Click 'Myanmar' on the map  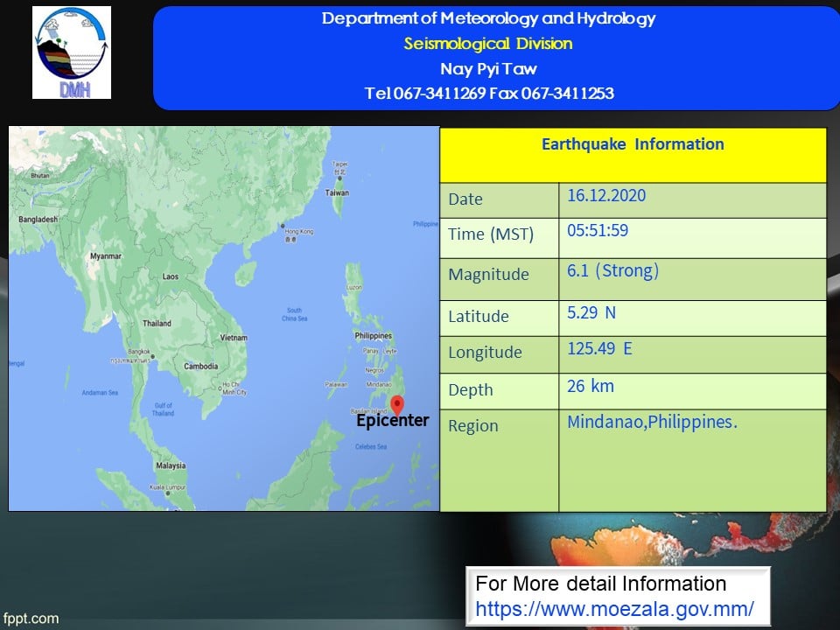[x=106, y=256]
